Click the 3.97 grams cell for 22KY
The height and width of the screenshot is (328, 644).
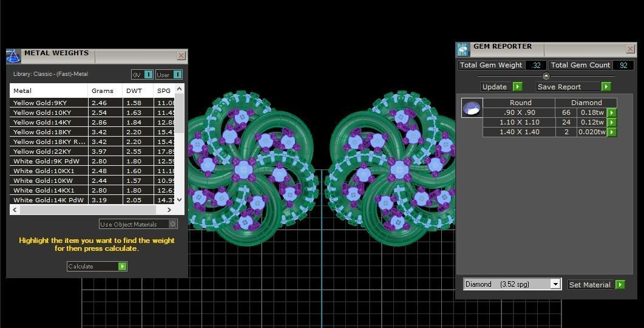(x=105, y=151)
